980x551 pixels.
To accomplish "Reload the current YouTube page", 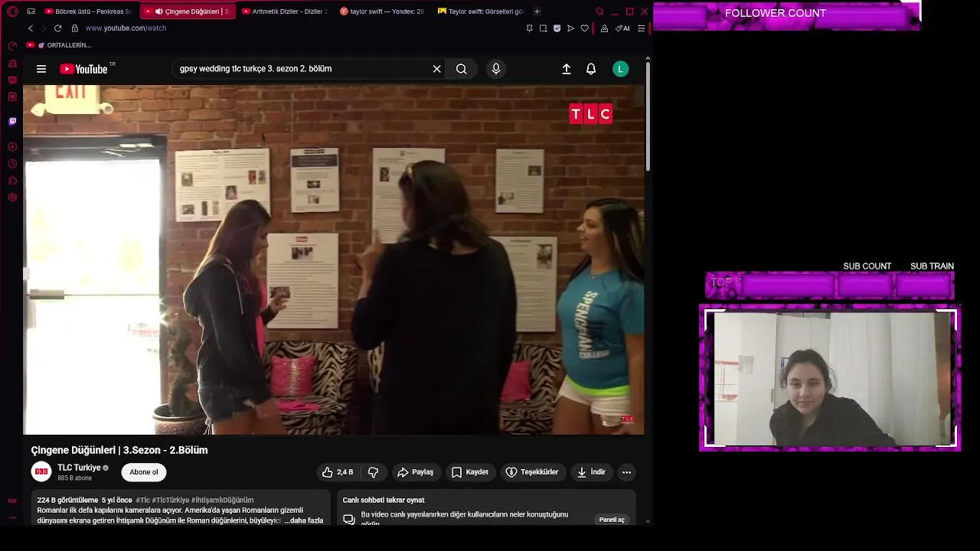I will point(57,28).
